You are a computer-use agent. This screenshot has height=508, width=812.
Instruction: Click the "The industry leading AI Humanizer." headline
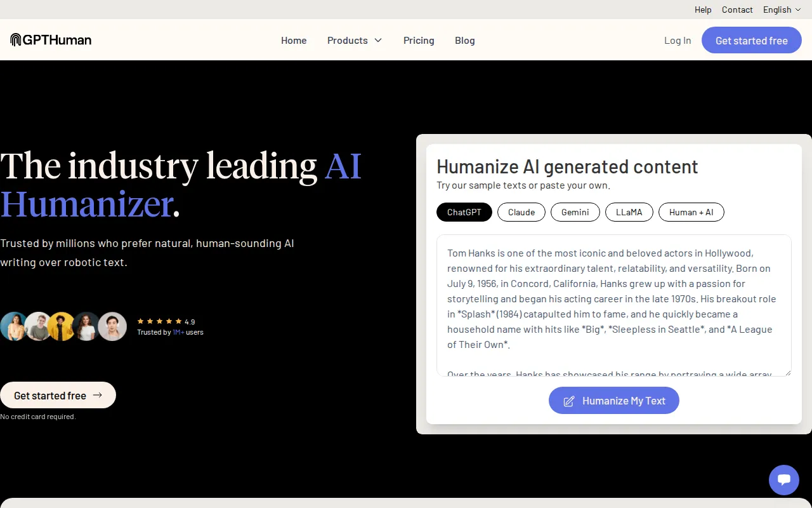(181, 185)
